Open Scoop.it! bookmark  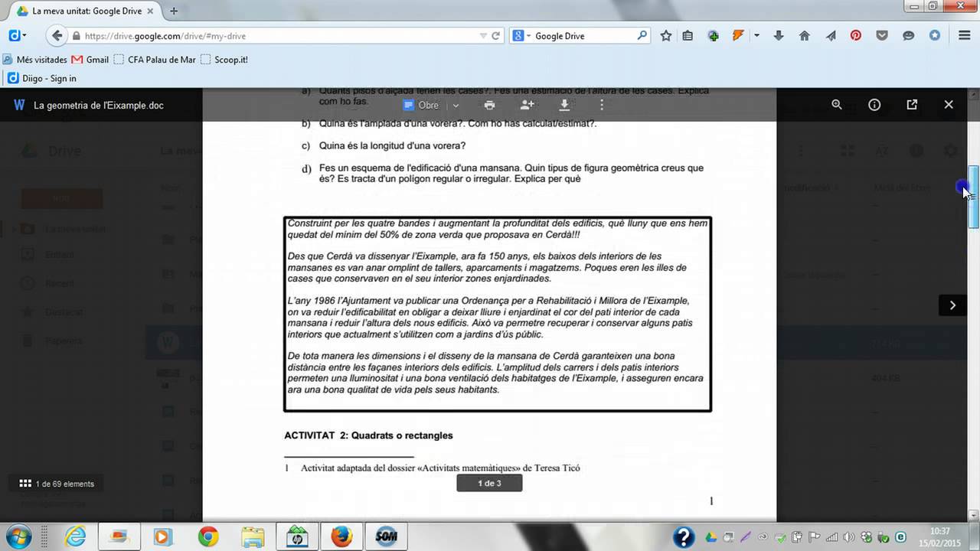[224, 59]
